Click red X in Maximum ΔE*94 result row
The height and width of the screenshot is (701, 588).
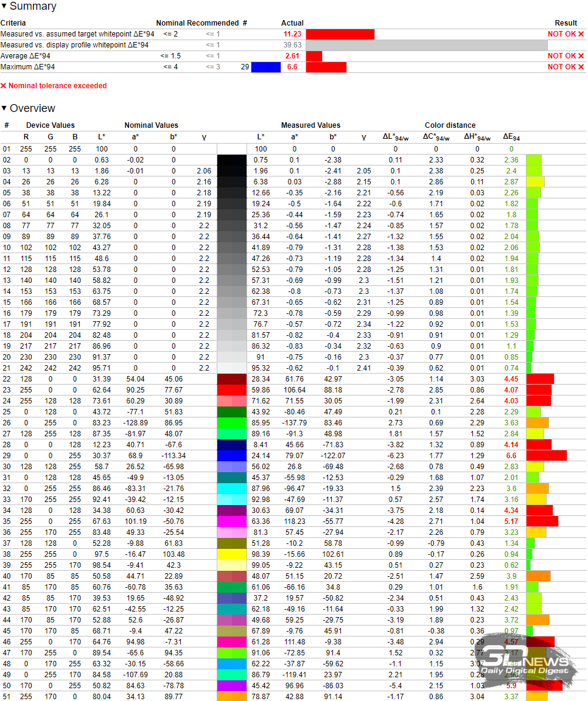click(x=581, y=67)
